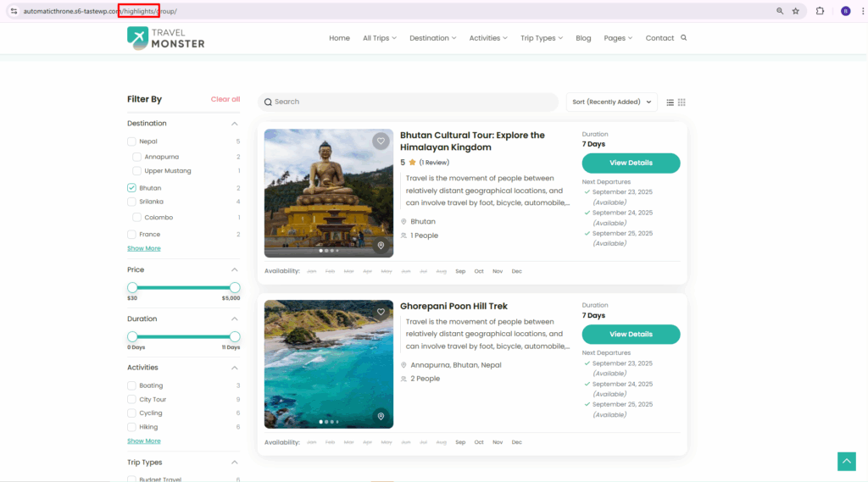Screen dimensions: 868x482
Task: Add Ghorepani Poon Hill Trek to wishlist
Action: pos(381,312)
